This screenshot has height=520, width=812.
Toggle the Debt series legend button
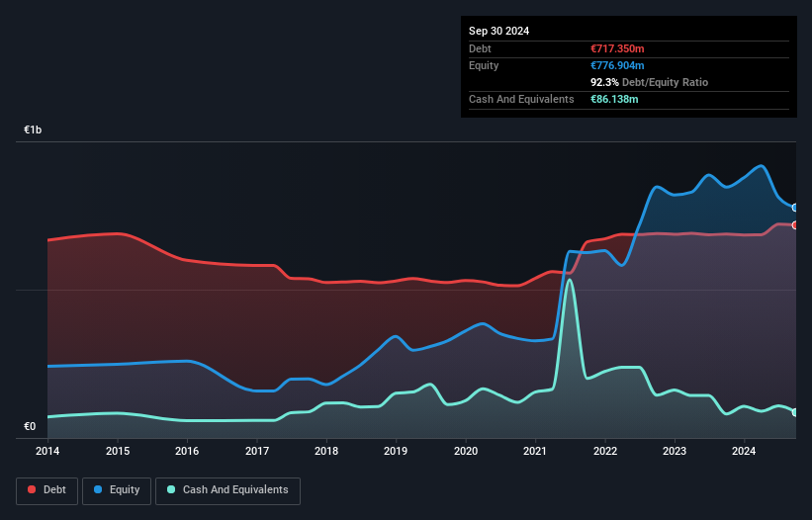point(46,490)
